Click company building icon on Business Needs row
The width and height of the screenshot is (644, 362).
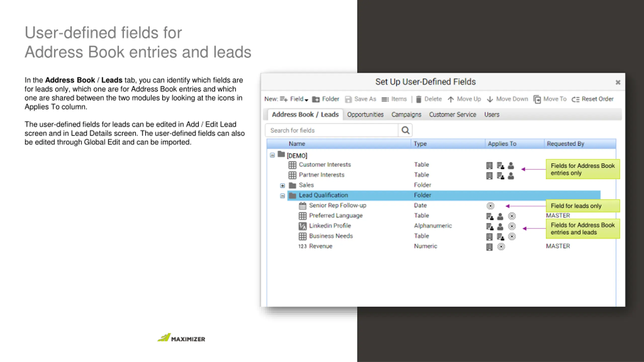point(489,237)
